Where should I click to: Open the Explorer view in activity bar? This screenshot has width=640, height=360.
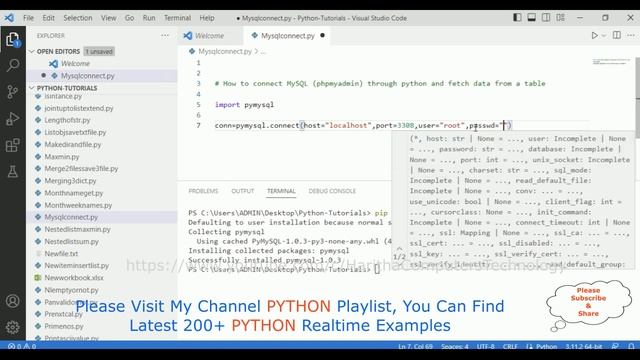[x=13, y=40]
